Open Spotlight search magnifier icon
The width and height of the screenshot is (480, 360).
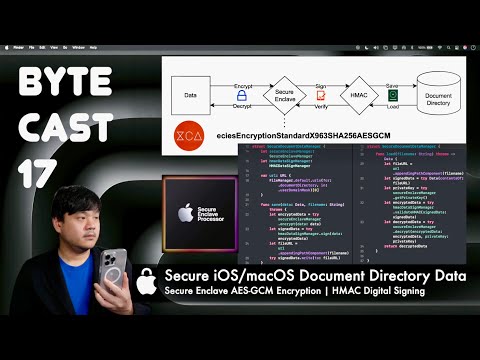[x=449, y=48]
